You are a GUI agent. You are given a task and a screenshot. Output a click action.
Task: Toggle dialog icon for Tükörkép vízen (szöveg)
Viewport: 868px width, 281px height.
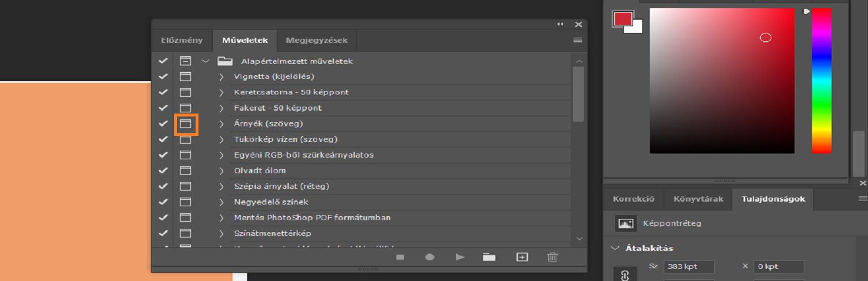pyautogui.click(x=185, y=139)
